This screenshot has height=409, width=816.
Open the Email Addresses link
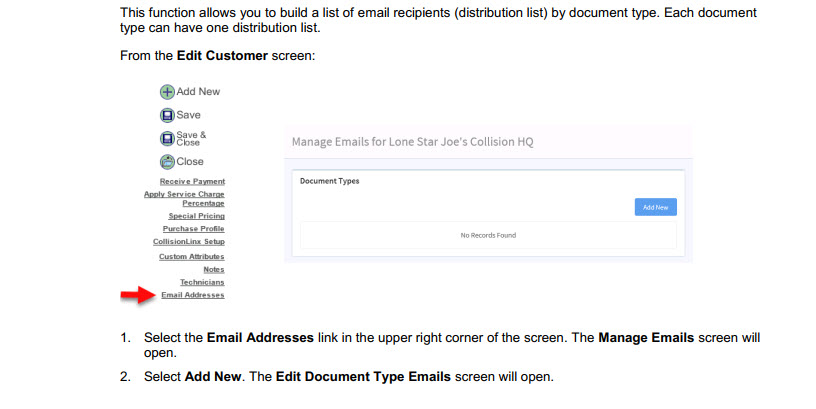point(192,295)
